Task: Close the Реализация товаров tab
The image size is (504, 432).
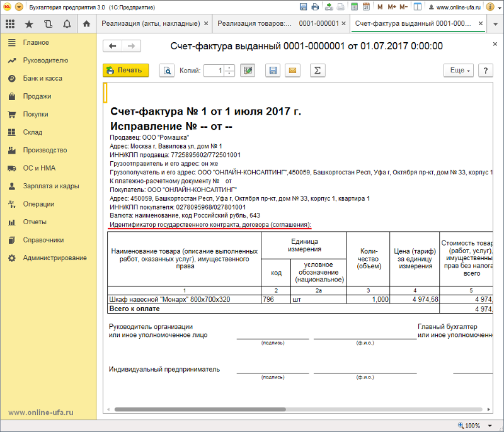Action: click(343, 23)
